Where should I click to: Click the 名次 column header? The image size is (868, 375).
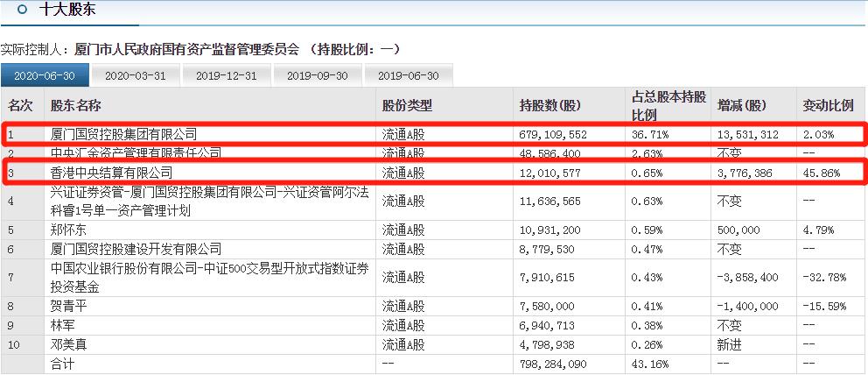point(20,106)
